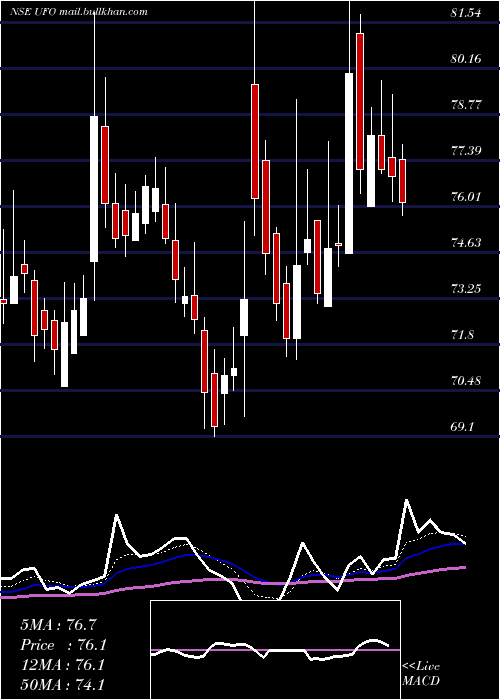Click the 73.25 price axis label
The width and height of the screenshot is (500, 700).
466,288
